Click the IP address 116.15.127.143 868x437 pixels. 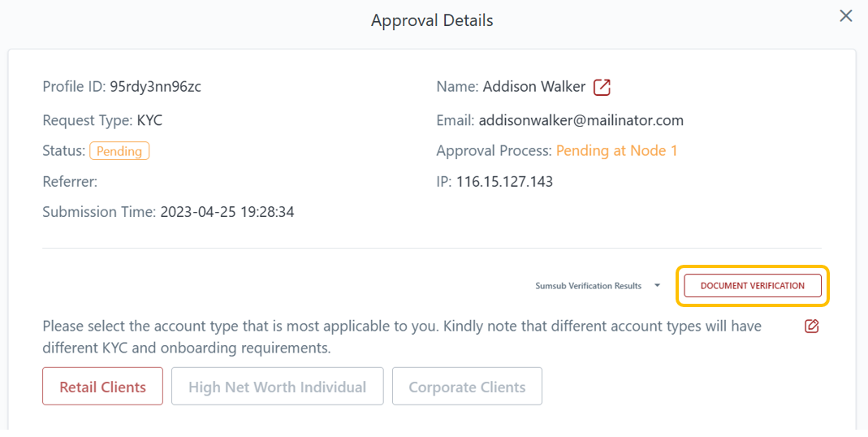[504, 182]
